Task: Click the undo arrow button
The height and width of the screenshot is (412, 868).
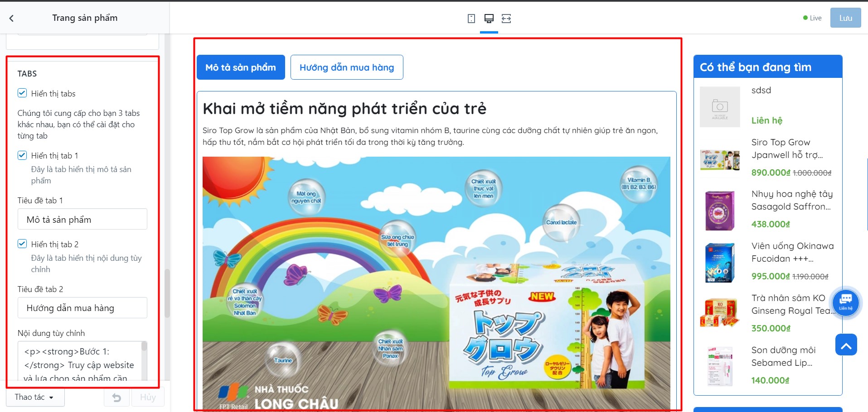Action: pos(116,398)
